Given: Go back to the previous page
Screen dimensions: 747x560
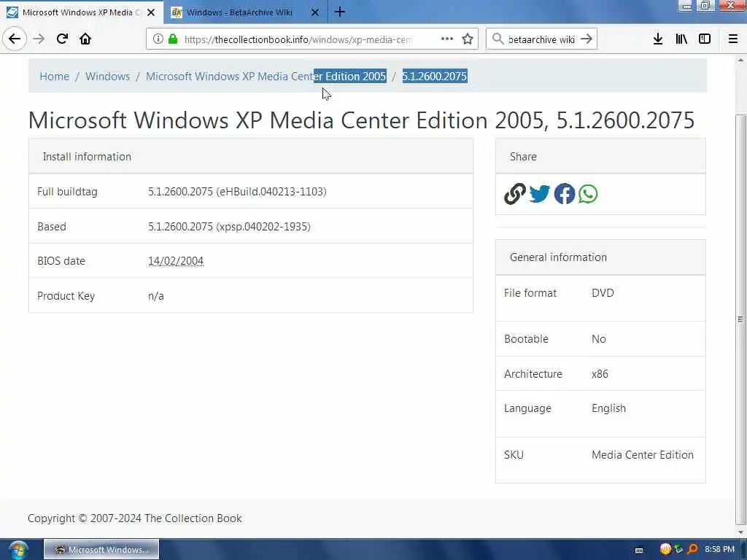Looking at the screenshot, I should 15,39.
